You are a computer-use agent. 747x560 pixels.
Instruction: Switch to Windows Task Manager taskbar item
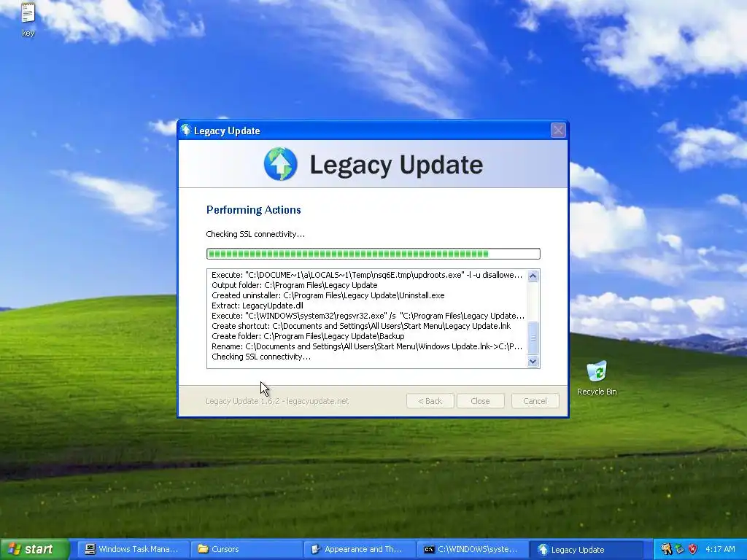point(132,549)
